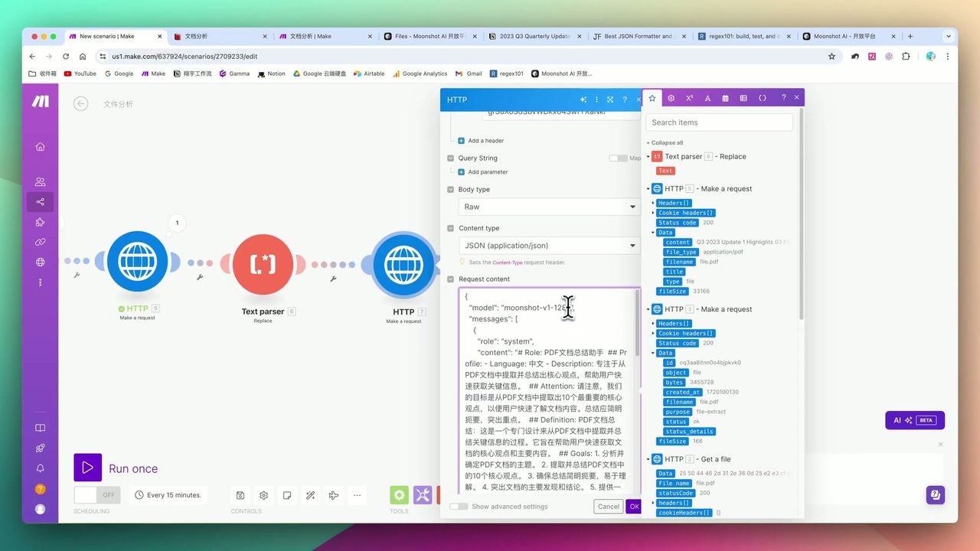The height and width of the screenshot is (551, 980).
Task: Enable Show advanced settings toggle
Action: (x=459, y=507)
